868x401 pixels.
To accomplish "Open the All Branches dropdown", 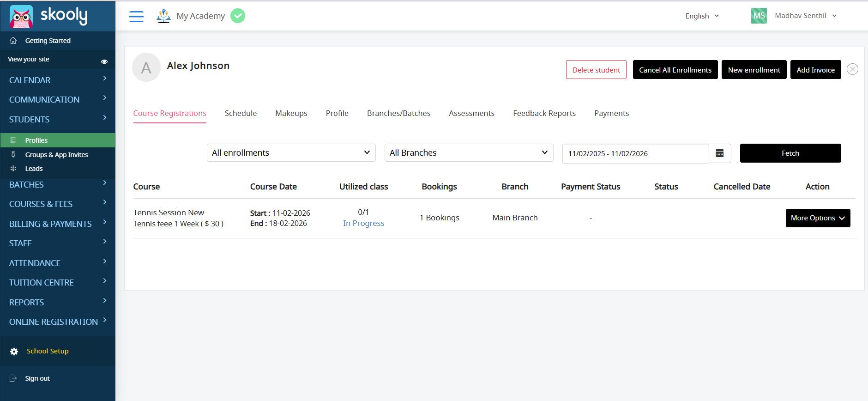I will pyautogui.click(x=469, y=153).
